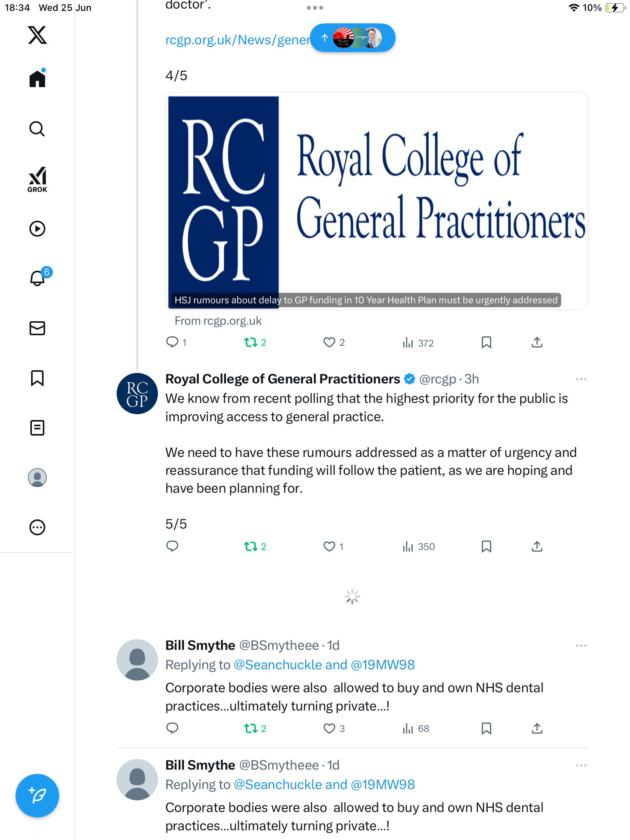Open the search magnifier in sidebar

37,129
